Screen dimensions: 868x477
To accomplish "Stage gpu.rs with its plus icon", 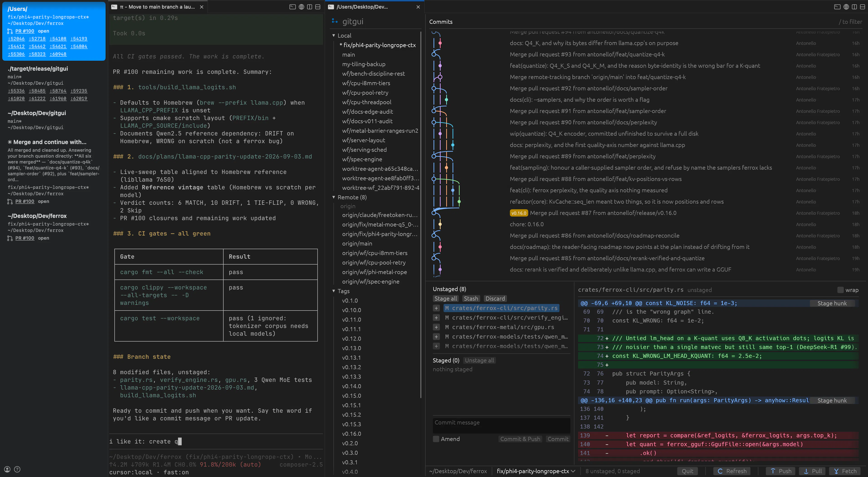I will point(436,327).
